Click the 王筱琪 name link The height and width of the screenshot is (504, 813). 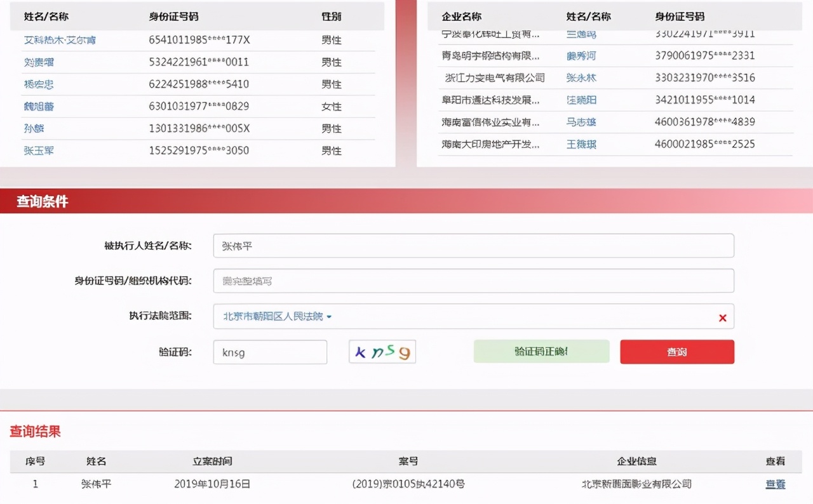coord(580,144)
